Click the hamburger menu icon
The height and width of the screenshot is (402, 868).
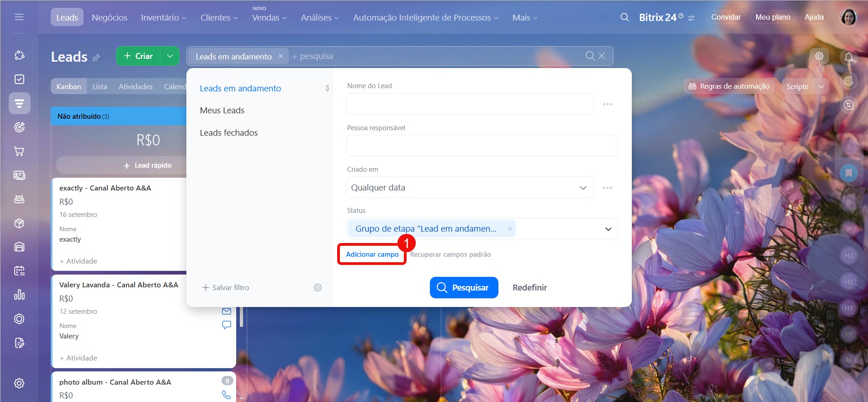(19, 17)
